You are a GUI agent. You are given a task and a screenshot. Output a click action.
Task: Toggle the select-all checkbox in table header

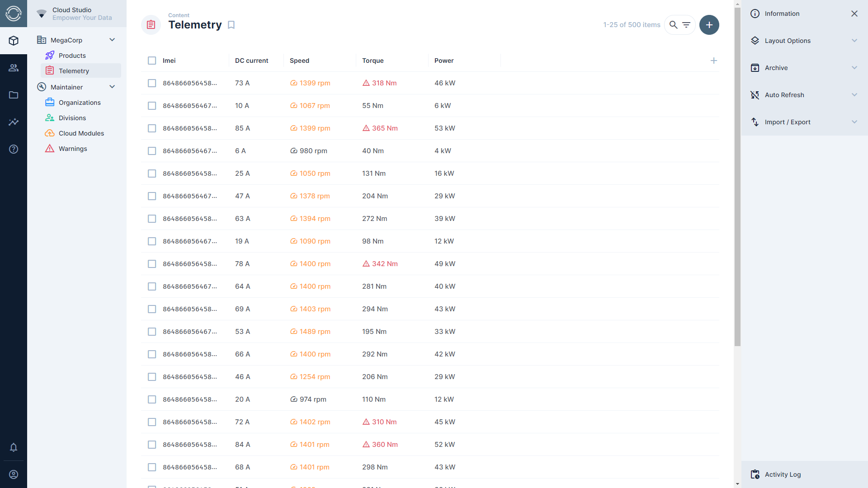tap(152, 61)
